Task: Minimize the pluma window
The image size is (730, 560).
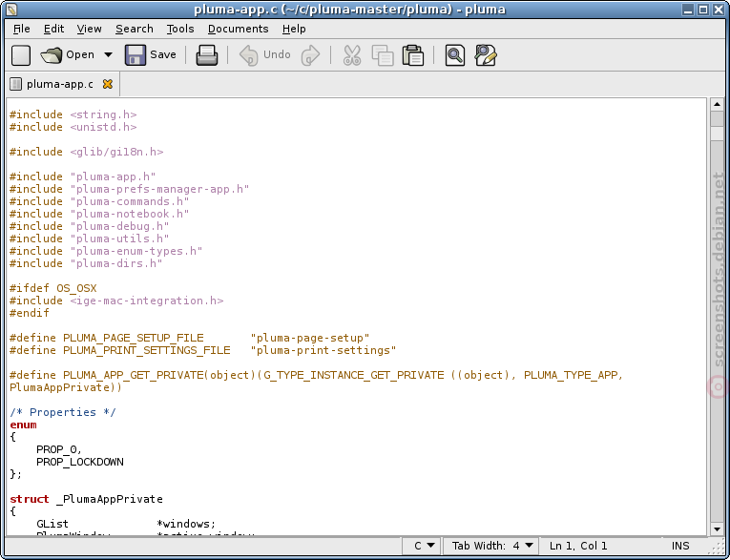Action: [x=688, y=10]
